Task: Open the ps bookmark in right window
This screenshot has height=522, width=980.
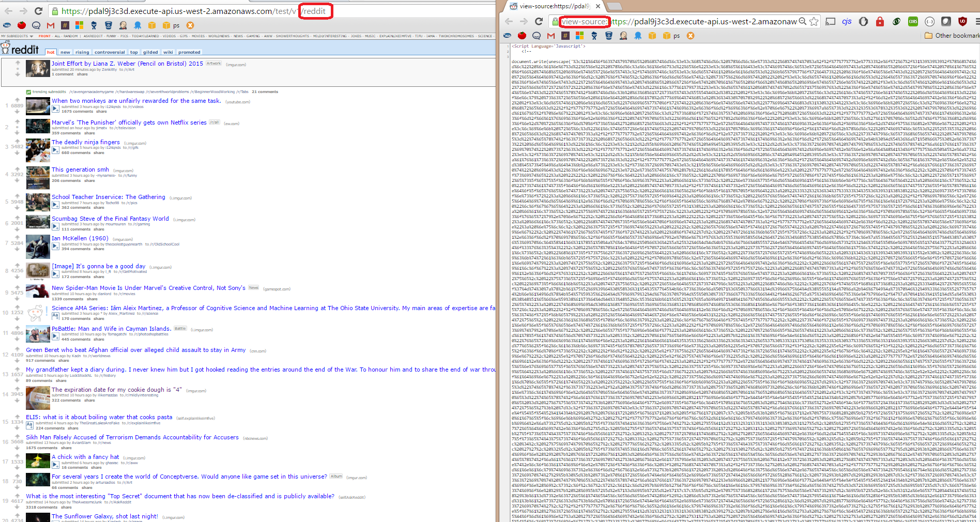Action: tap(672, 36)
